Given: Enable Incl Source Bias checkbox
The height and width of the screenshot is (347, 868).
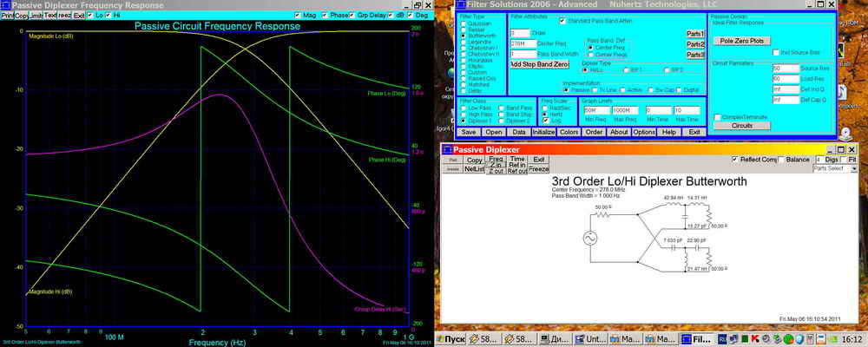Looking at the screenshot, I should (x=776, y=53).
